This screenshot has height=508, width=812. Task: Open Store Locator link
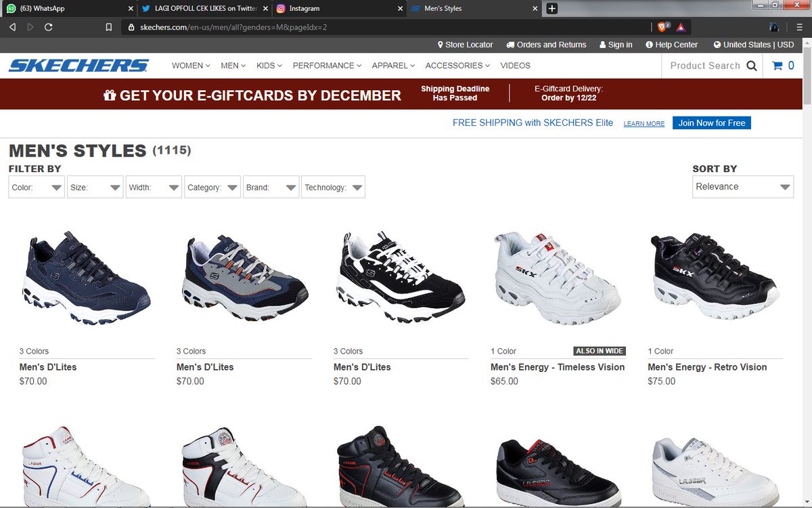click(465, 45)
